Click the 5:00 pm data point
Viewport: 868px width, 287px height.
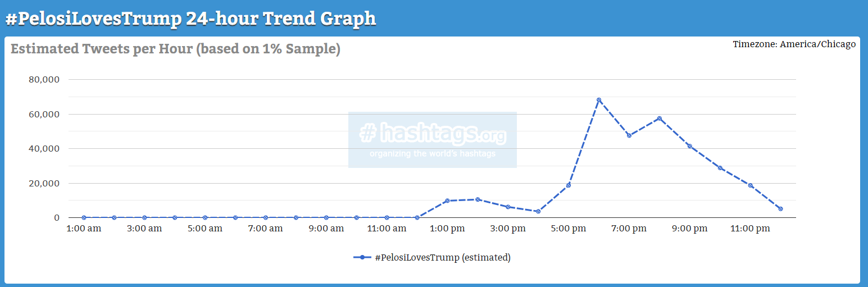tap(569, 185)
